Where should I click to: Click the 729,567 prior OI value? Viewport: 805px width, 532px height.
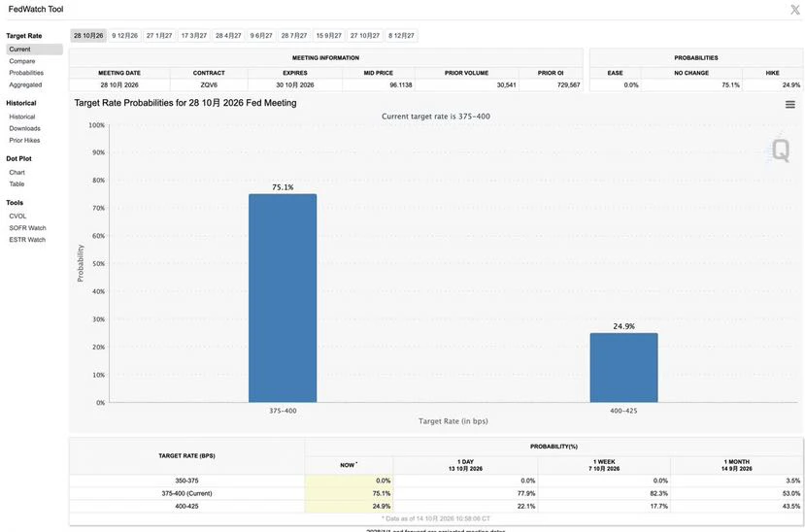click(x=568, y=84)
